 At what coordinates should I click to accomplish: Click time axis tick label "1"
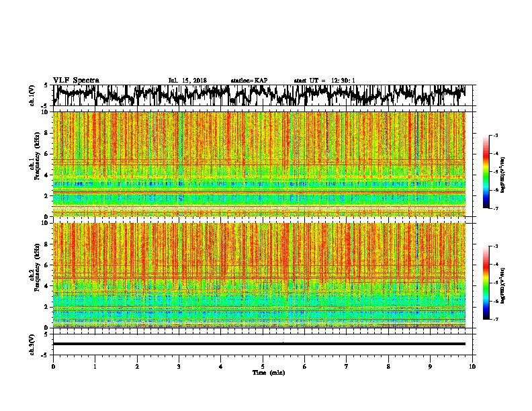[x=95, y=367]
